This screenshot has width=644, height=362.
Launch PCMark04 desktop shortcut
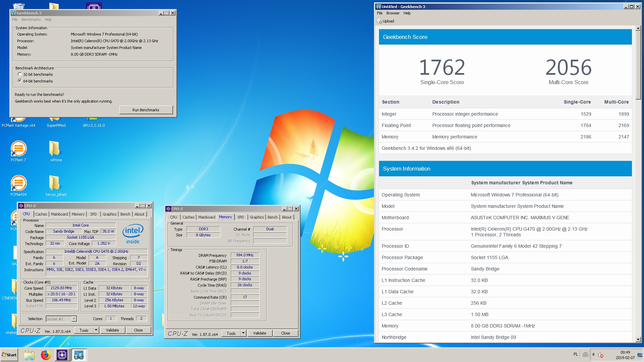(x=18, y=186)
